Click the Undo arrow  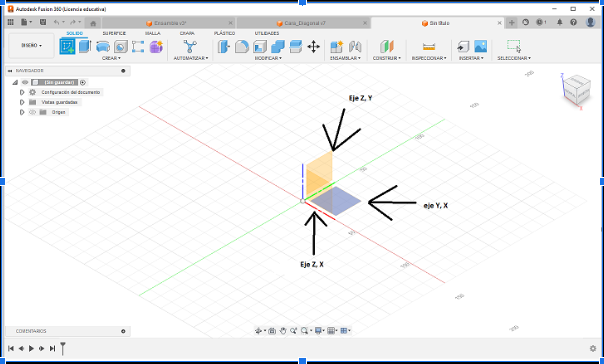pyautogui.click(x=57, y=22)
